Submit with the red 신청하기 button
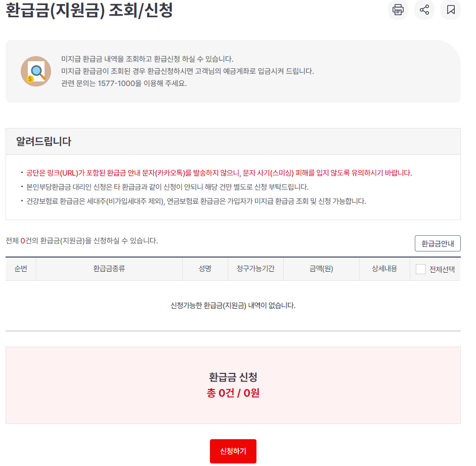Viewport: 476px width, 466px height. (233, 451)
